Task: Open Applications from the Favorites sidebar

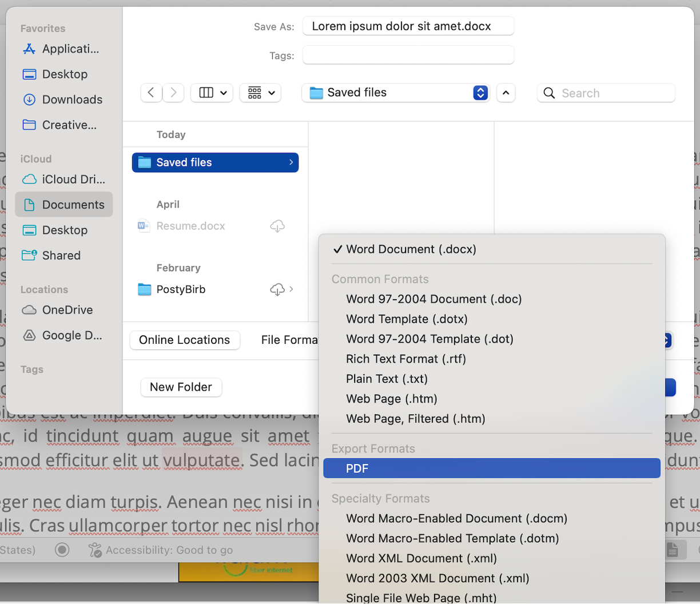Action: tap(63, 49)
